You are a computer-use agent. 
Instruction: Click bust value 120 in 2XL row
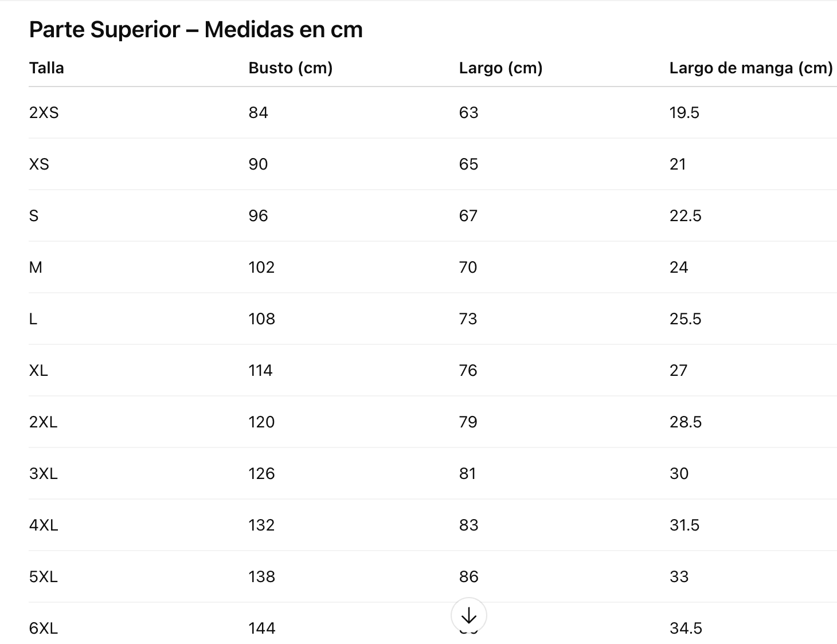261,422
